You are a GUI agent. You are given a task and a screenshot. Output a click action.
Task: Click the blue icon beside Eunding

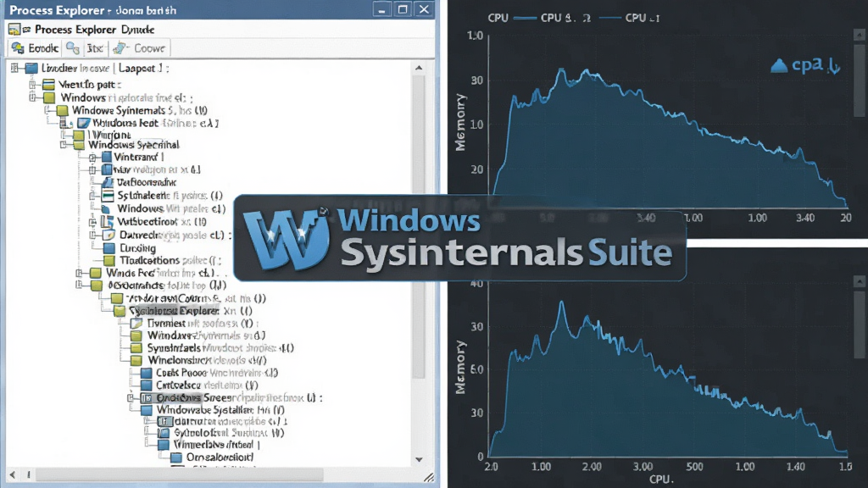[x=109, y=248]
